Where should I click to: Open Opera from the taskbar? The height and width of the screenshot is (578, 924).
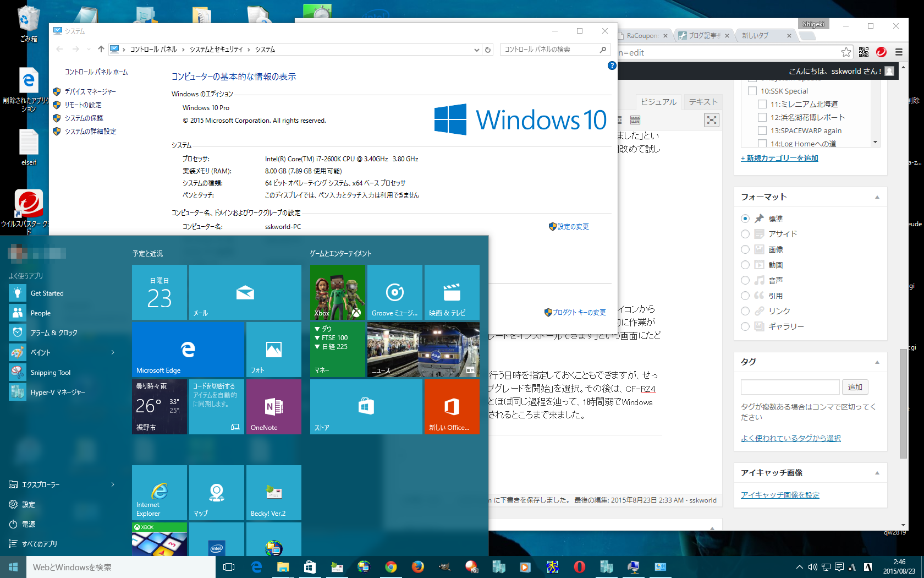tap(580, 567)
